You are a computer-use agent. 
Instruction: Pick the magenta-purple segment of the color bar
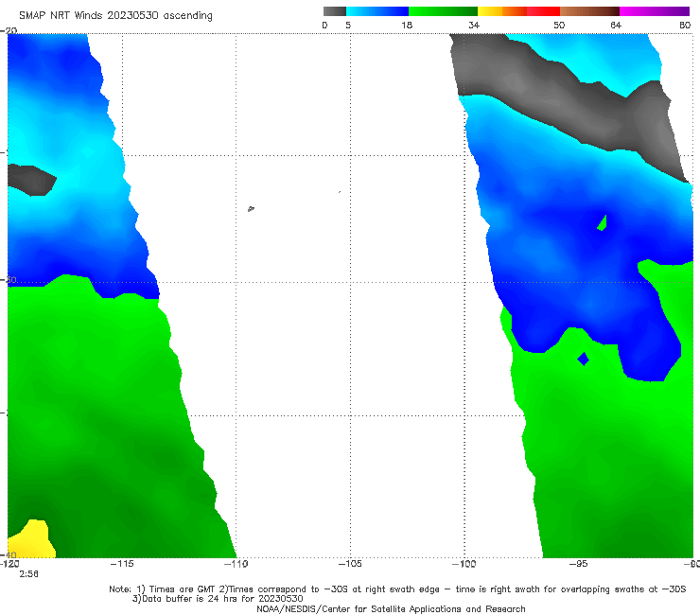[x=655, y=11]
